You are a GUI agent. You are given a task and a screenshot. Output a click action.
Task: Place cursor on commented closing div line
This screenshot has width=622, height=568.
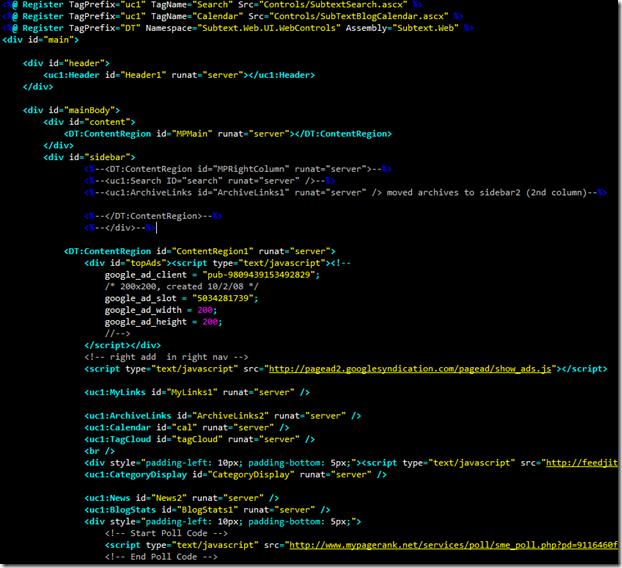tap(120, 228)
